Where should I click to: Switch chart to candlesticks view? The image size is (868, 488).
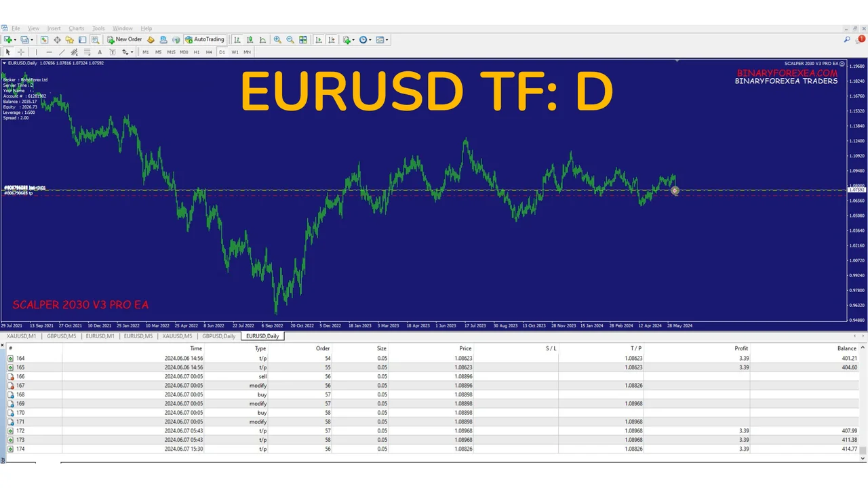[250, 40]
